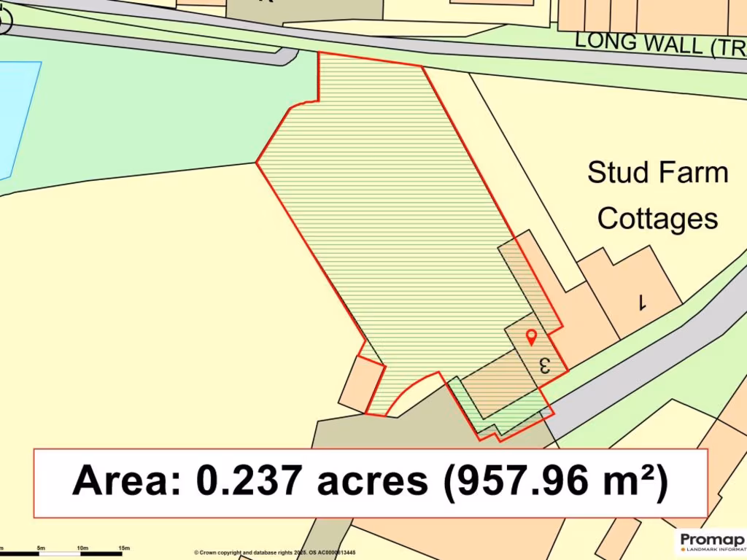
Task: Select the small orange outbuilding left of plot
Action: [x=360, y=385]
